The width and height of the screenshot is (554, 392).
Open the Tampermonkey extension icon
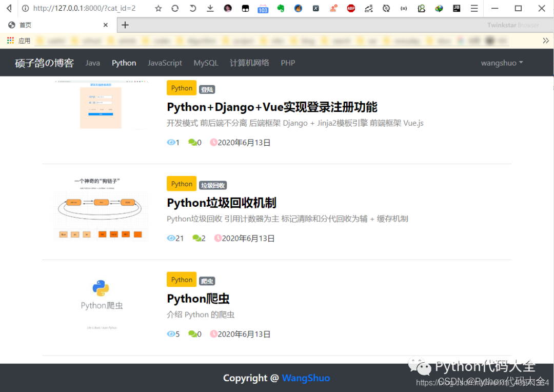245,8
